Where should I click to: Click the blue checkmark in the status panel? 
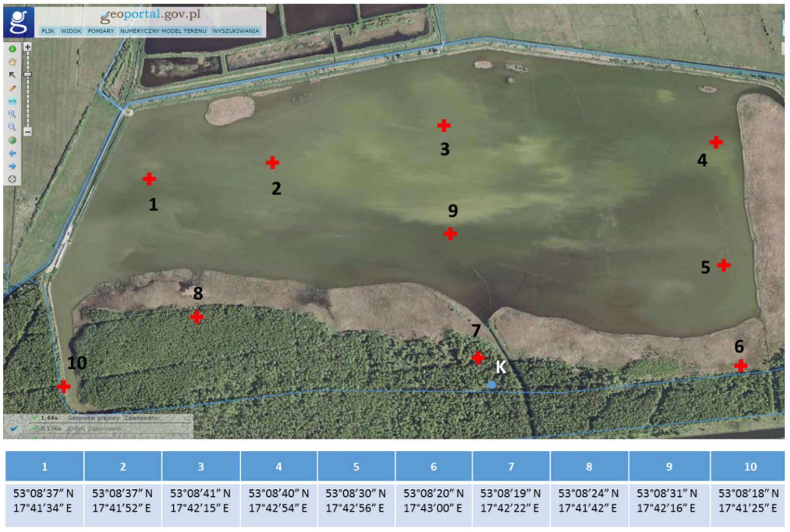tap(14, 429)
